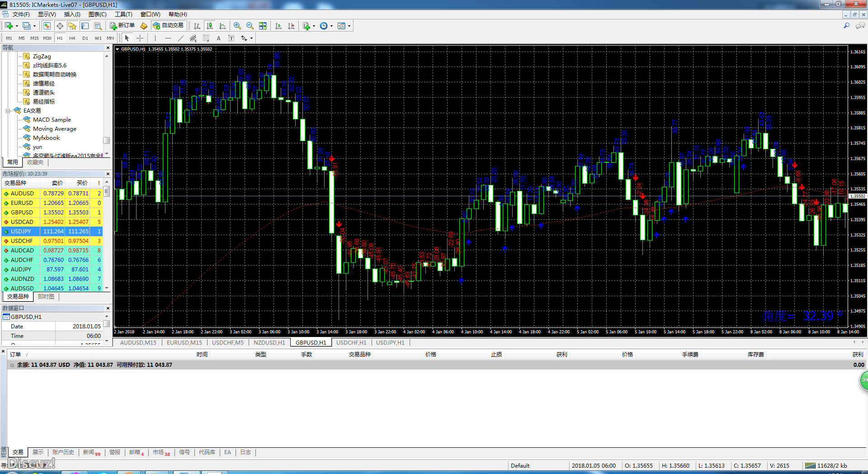Select the equidistant channel tool
Viewport: 868px width, 474px height.
tap(193, 38)
